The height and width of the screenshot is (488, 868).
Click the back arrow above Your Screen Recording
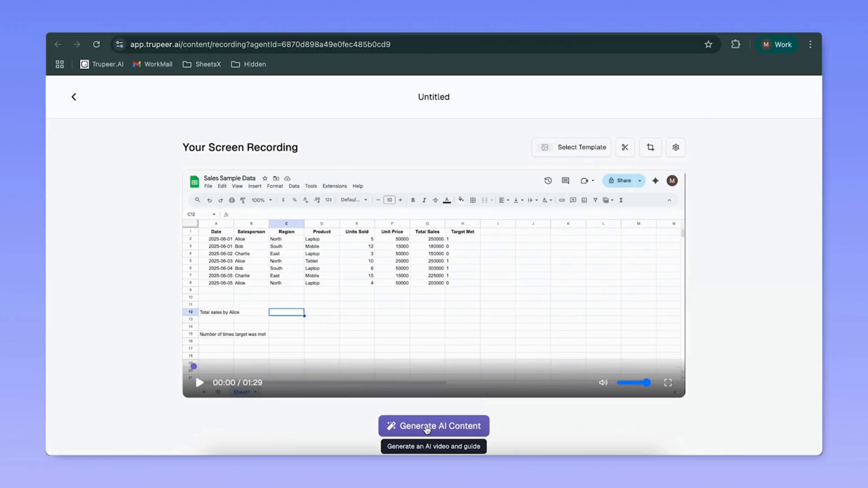tap(74, 97)
